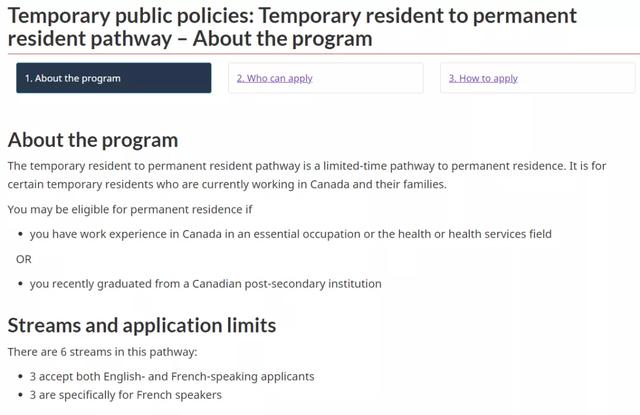This screenshot has height=415, width=640.
Task: Click "There are 6 streams in this pathway" text
Action: [102, 351]
